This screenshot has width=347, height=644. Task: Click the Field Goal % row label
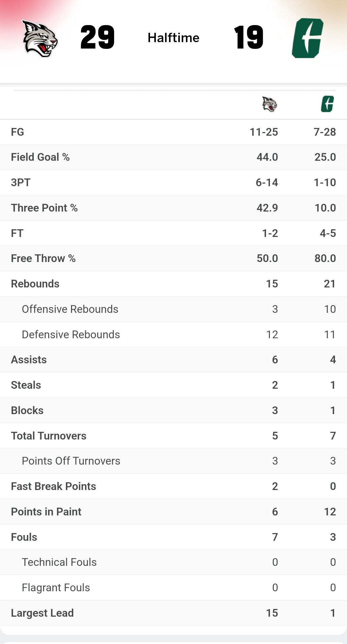click(x=40, y=157)
